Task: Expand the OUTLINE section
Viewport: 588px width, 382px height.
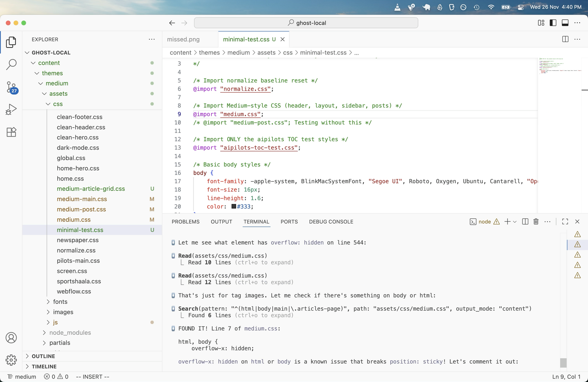Action: tap(43, 356)
